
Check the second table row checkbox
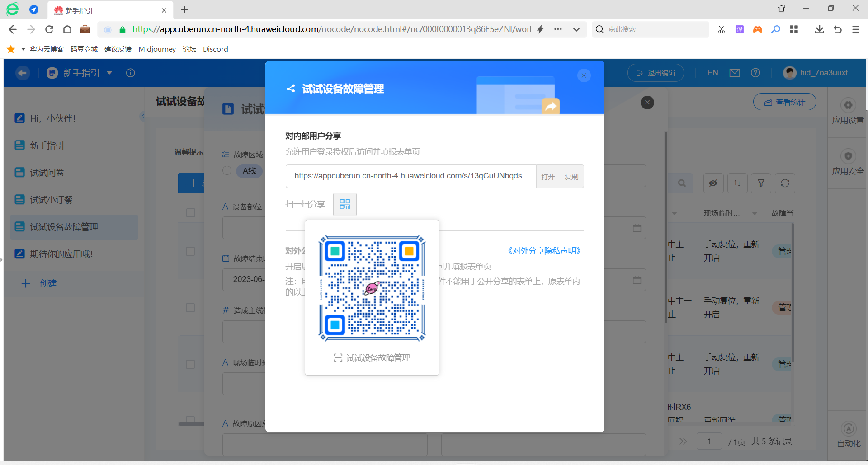190,308
